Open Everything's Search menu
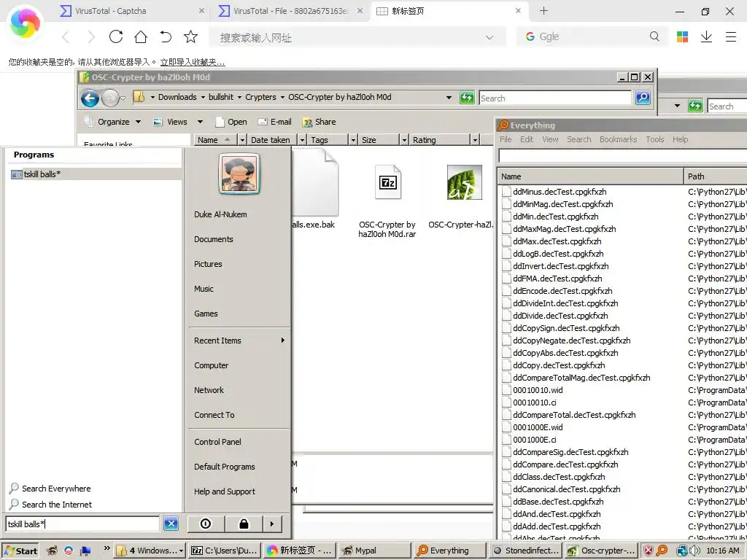Screen dimensions: 747x560 pyautogui.click(x=578, y=139)
